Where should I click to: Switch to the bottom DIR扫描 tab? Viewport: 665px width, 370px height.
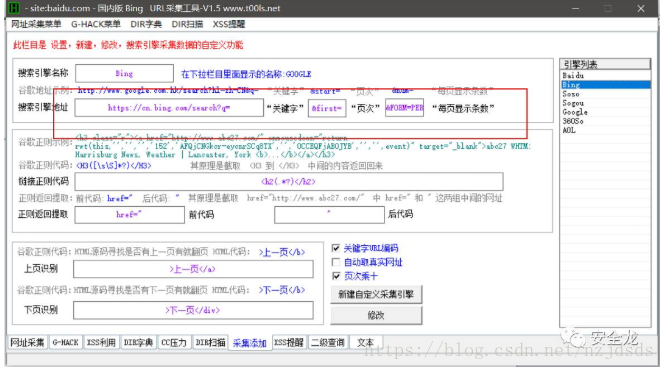pos(210,342)
